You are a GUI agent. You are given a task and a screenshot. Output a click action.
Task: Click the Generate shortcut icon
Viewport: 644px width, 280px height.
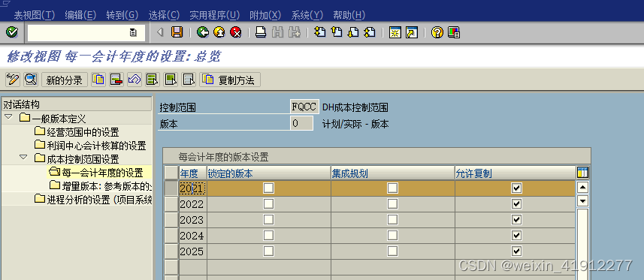click(x=411, y=32)
